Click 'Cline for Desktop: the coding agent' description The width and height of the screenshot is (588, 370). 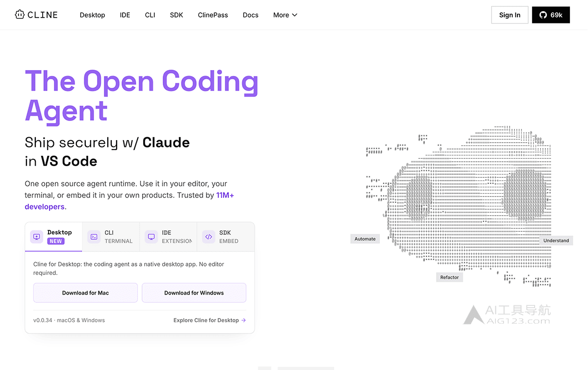129,269
